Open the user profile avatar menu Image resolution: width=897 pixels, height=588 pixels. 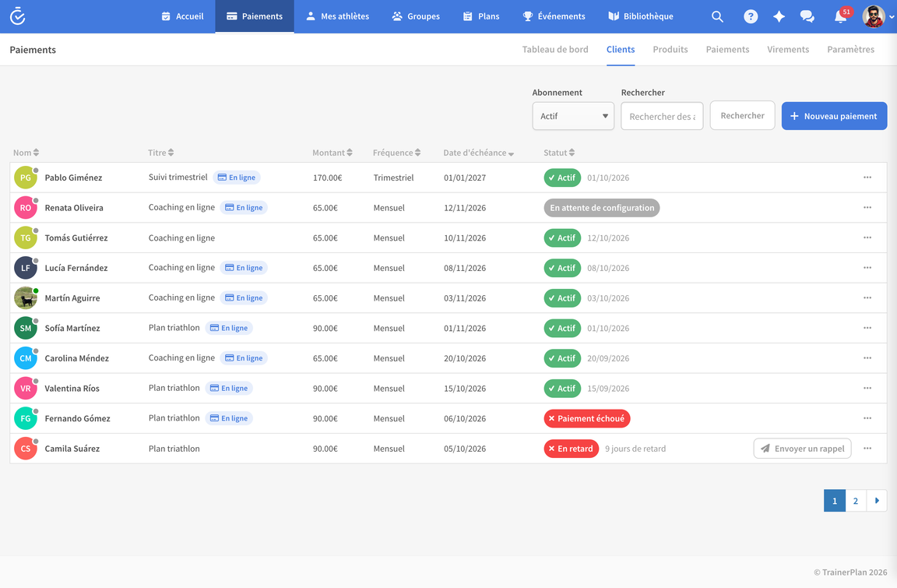point(878,16)
